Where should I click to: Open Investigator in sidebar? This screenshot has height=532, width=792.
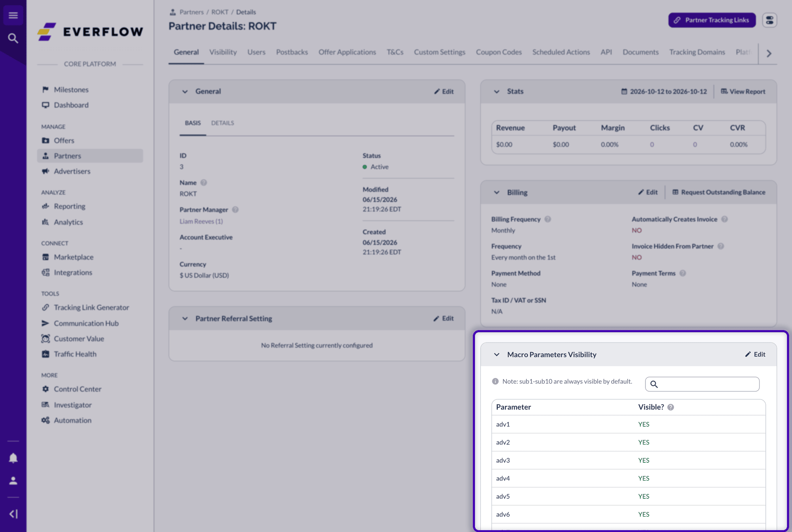(73, 405)
